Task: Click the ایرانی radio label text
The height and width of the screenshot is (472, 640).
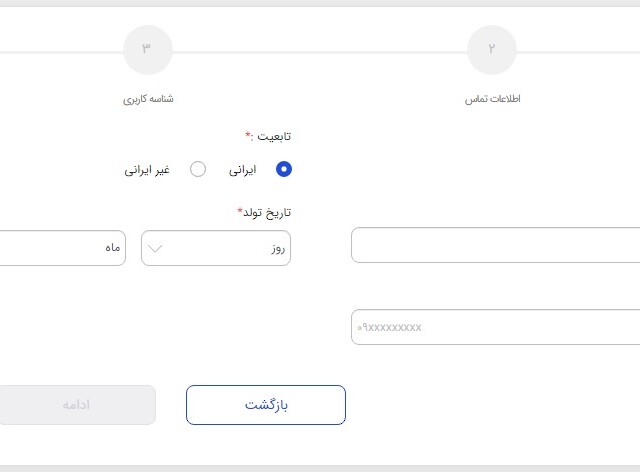Action: click(242, 170)
